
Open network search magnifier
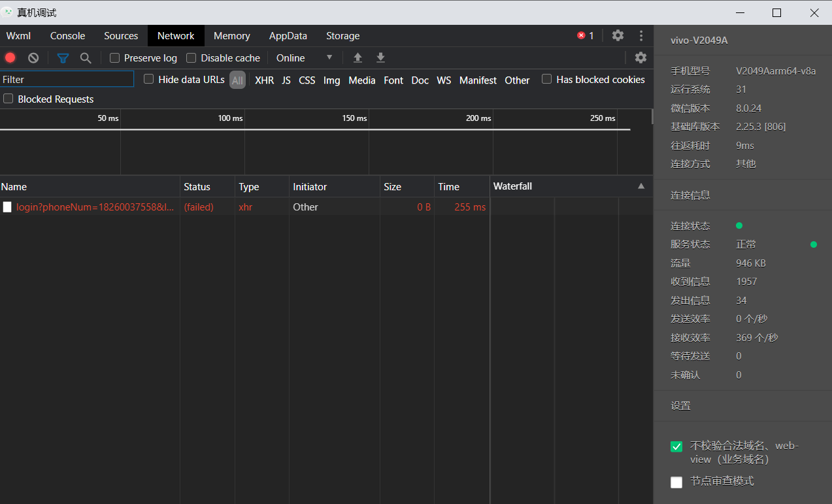[x=86, y=58]
